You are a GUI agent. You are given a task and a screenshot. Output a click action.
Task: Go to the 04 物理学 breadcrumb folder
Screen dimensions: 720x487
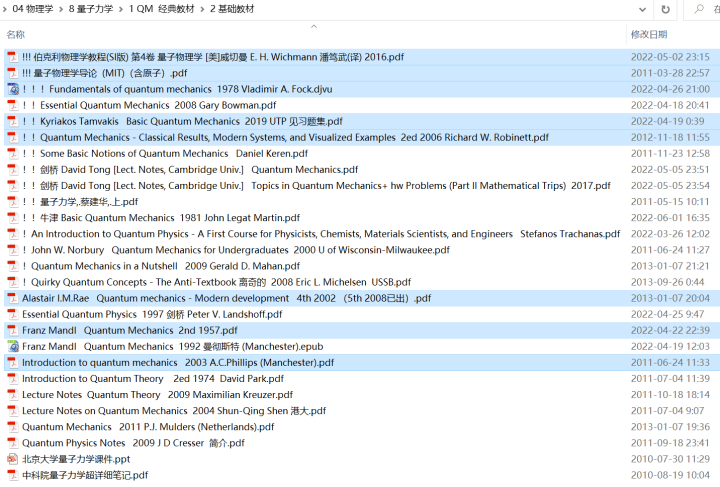[33, 9]
